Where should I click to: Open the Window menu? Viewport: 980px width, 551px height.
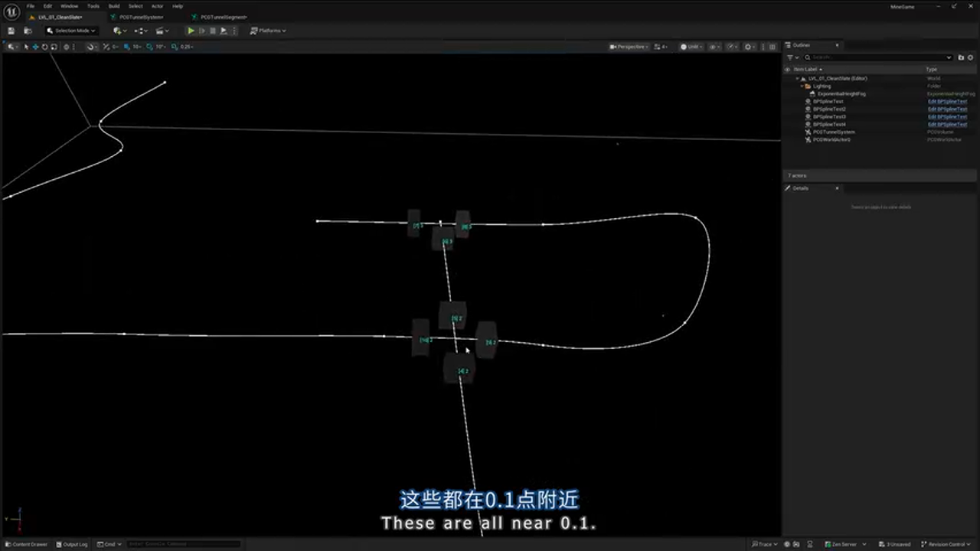[70, 6]
